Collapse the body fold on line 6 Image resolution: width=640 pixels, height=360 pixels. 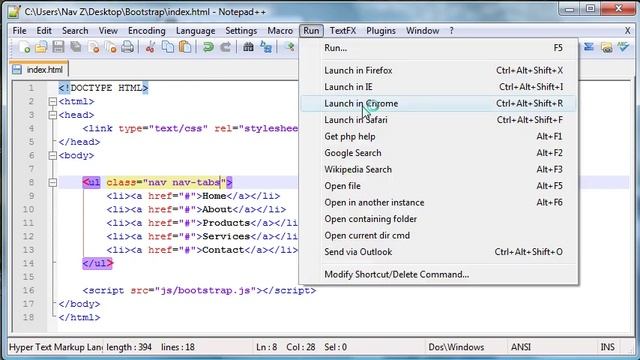53,156
